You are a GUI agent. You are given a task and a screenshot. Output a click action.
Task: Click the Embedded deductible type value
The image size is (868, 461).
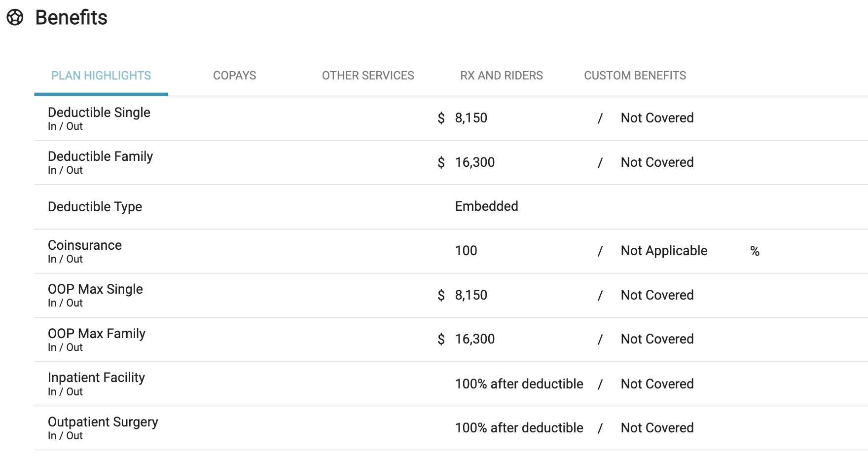pyautogui.click(x=486, y=206)
